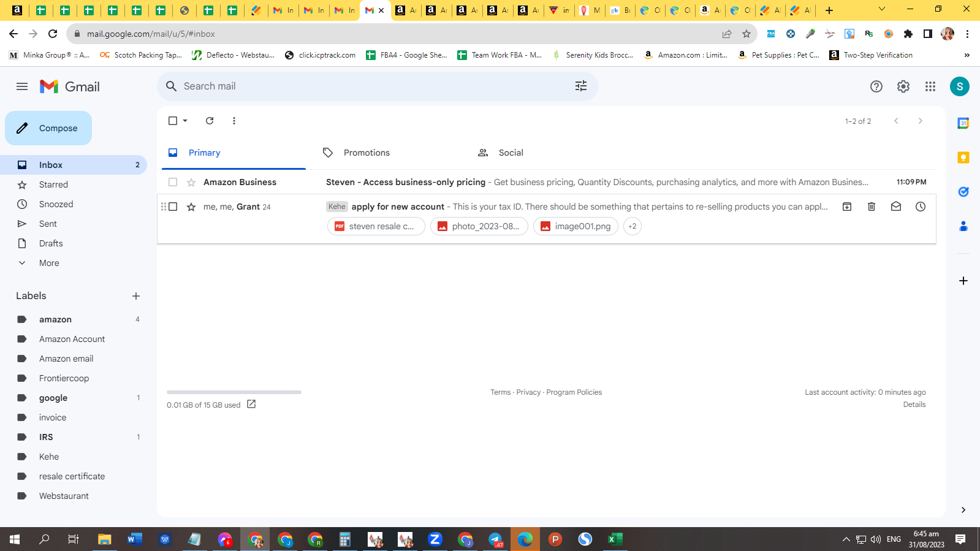Image resolution: width=980 pixels, height=551 pixels.
Task: Select the 'me, me, Grant' email checkbox
Action: [173, 207]
